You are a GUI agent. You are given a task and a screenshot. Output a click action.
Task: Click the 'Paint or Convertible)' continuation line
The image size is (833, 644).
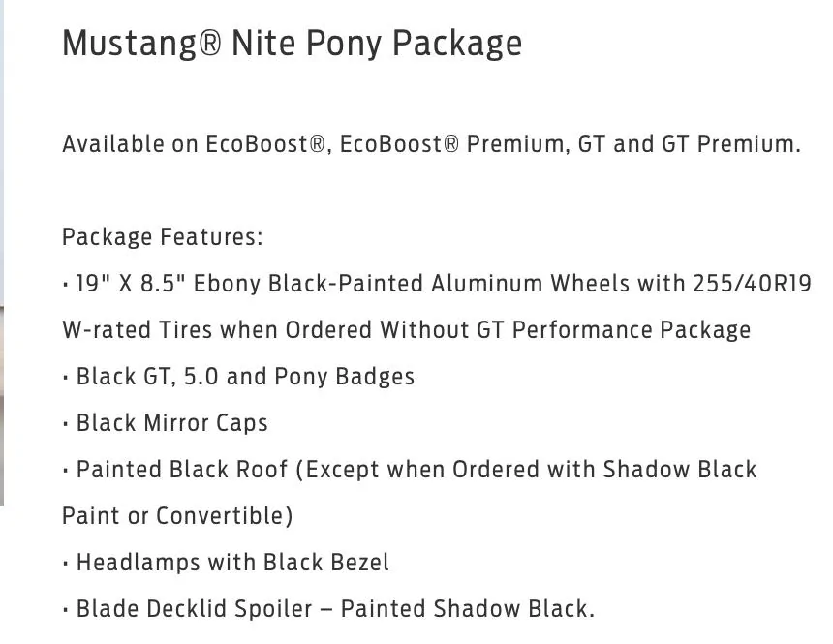177,516
